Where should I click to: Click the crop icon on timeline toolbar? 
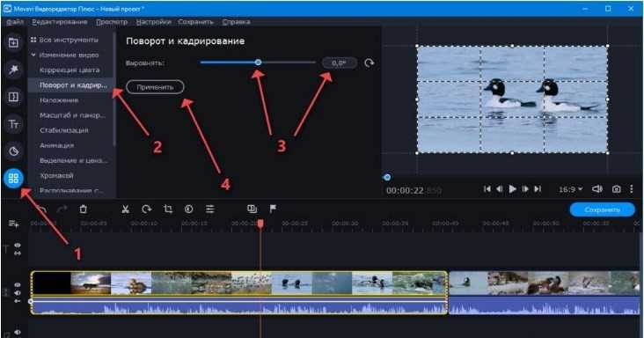pyautogui.click(x=168, y=209)
